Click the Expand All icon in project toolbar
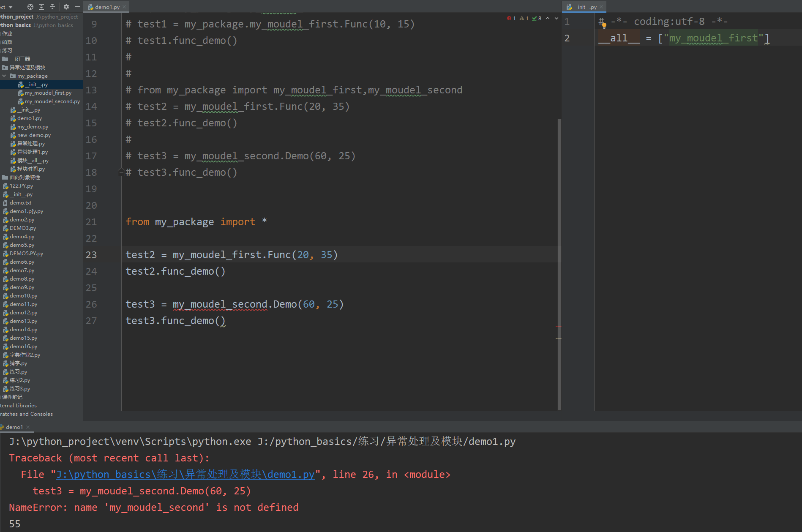 (x=41, y=7)
